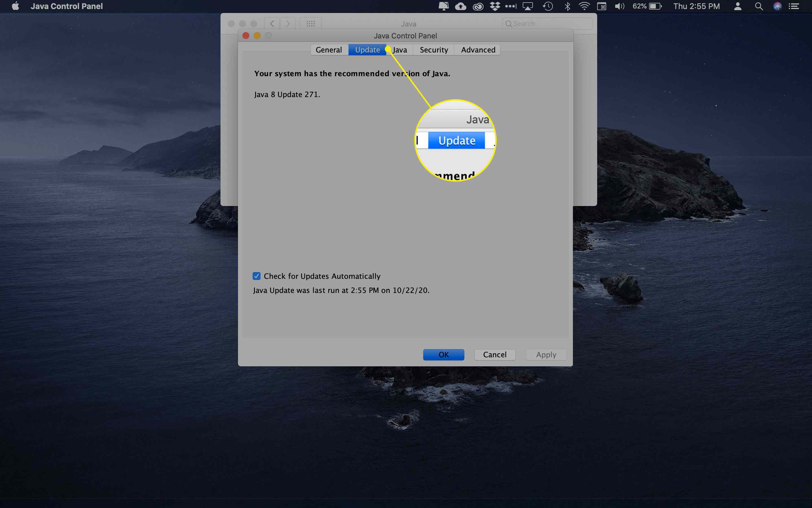The width and height of the screenshot is (812, 508).
Task: Open Time Machine menu bar icon
Action: click(x=548, y=6)
